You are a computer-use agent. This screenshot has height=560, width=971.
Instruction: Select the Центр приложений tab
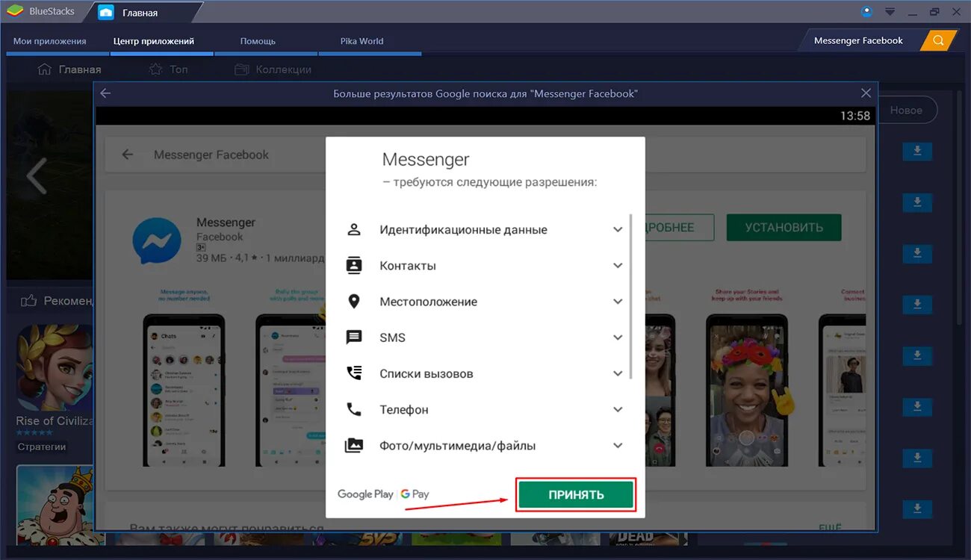(x=154, y=41)
